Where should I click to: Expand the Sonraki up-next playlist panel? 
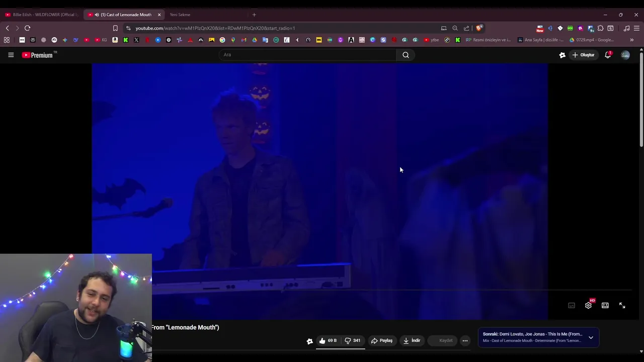[x=591, y=337]
